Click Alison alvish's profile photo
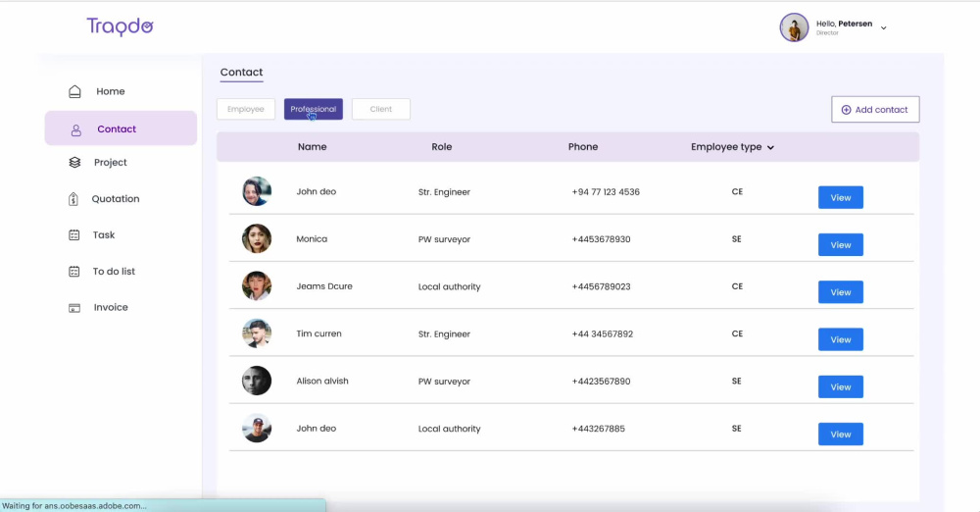 pyautogui.click(x=257, y=381)
